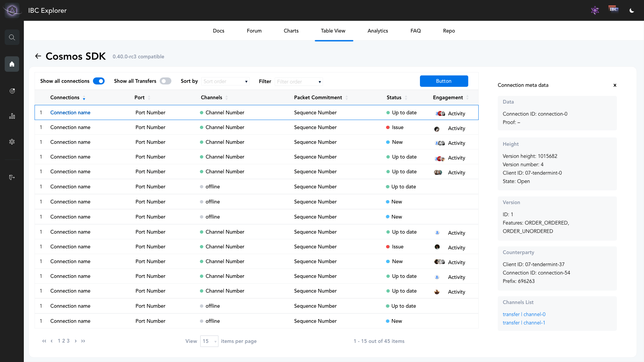Viewport: 644px width, 362px height.
Task: Open the Docs tab
Action: (218, 31)
